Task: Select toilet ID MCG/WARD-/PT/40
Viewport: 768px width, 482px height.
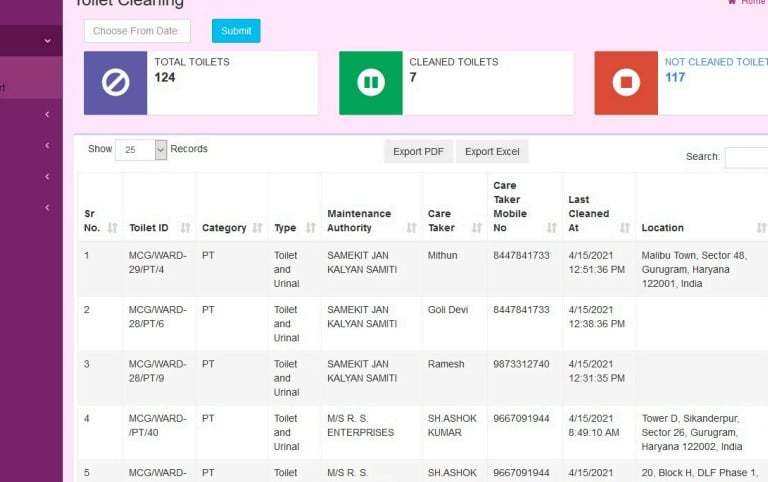Action: [158, 426]
